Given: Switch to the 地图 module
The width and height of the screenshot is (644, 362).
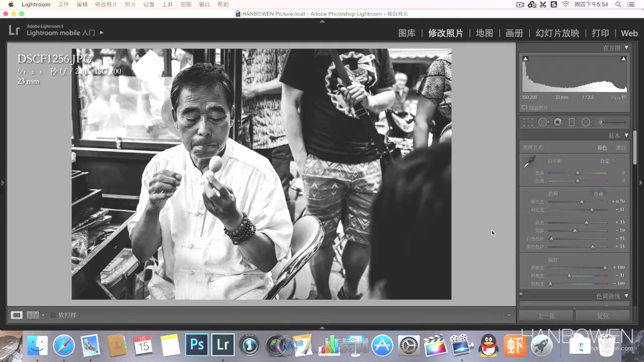Looking at the screenshot, I should point(485,33).
